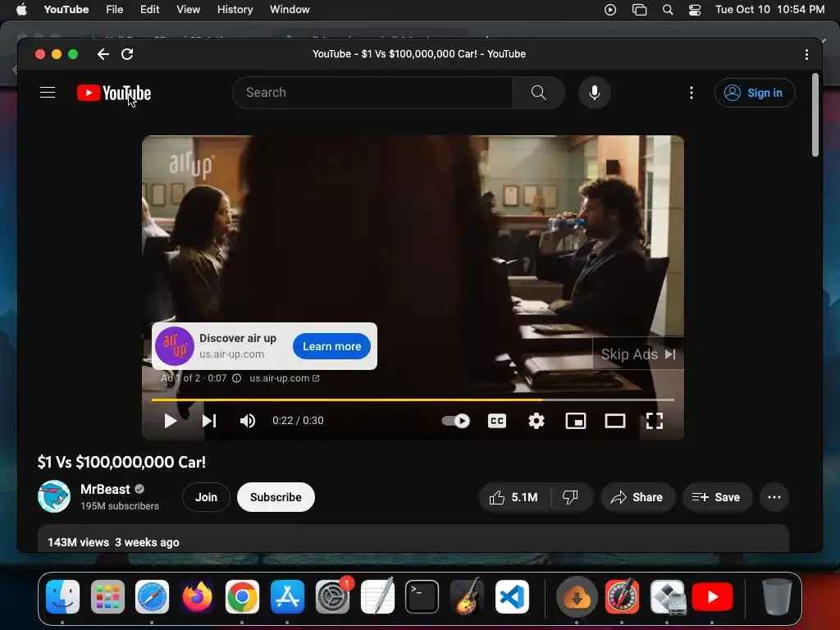Open the YouTube hamburger guide menu
The width and height of the screenshot is (840, 630).
(48, 93)
